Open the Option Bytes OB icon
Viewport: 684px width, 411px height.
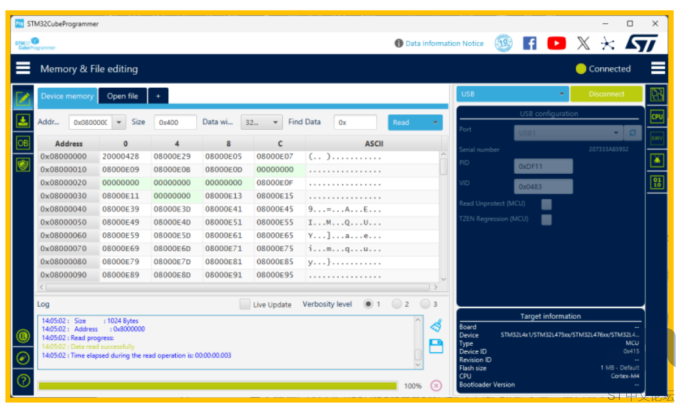coord(23,143)
